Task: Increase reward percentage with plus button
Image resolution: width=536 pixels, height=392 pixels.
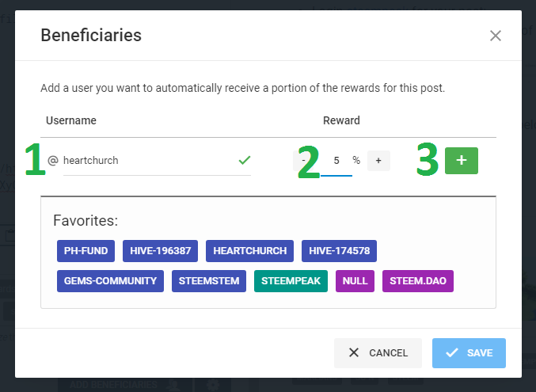Action: [x=378, y=160]
